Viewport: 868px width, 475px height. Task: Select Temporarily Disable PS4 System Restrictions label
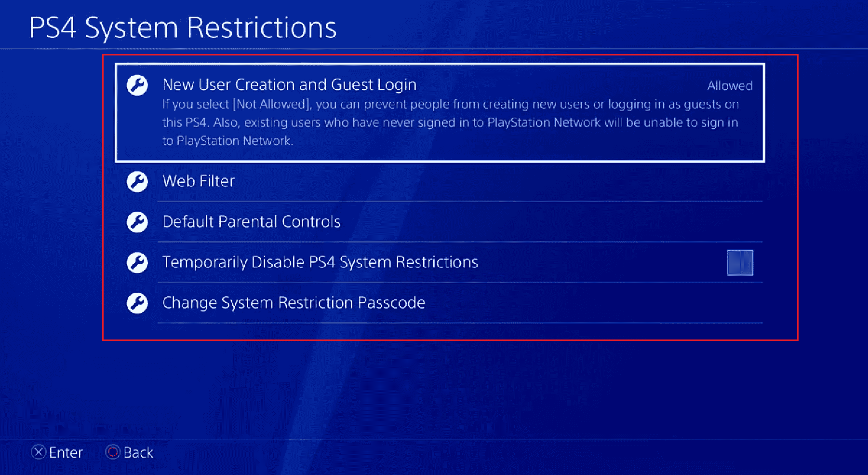320,262
